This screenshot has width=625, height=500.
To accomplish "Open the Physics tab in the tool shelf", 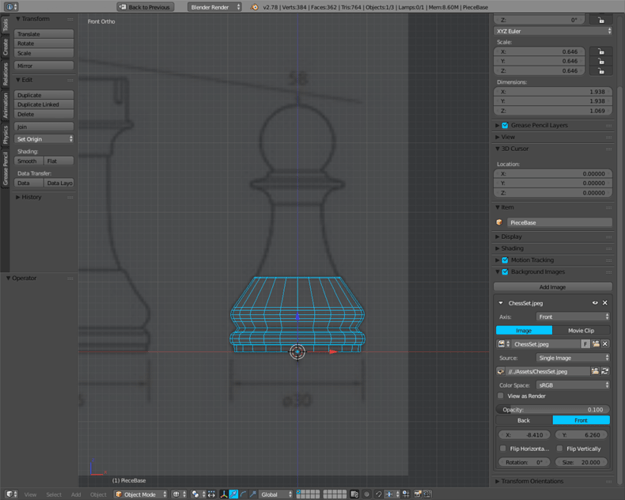I will coord(5,135).
